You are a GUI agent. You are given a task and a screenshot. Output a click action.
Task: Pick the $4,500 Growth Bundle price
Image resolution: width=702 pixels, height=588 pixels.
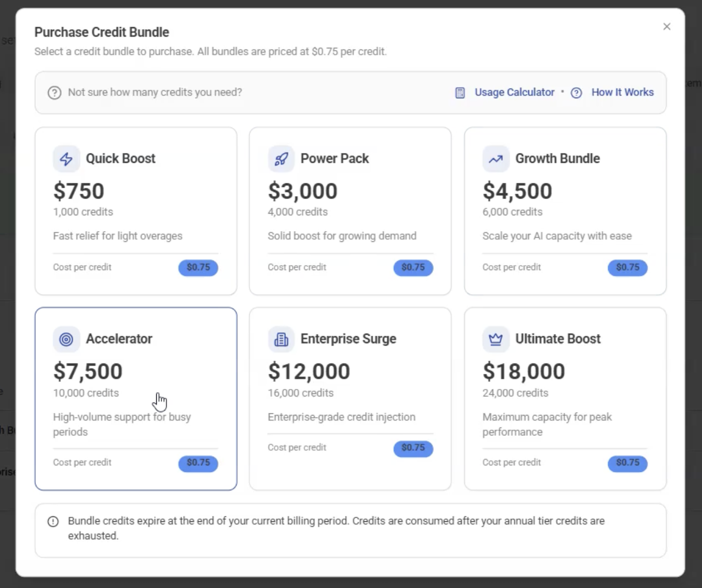pos(517,191)
